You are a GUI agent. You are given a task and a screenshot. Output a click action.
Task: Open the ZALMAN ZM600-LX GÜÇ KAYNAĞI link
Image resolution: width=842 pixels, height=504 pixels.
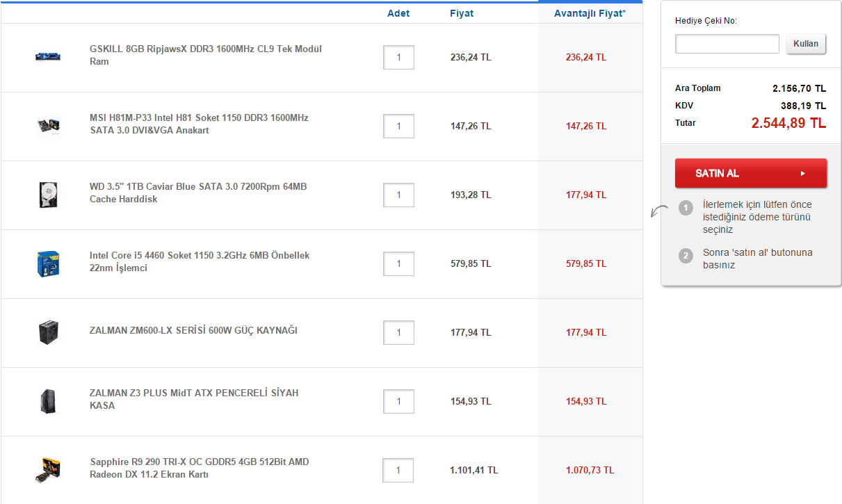(x=193, y=330)
